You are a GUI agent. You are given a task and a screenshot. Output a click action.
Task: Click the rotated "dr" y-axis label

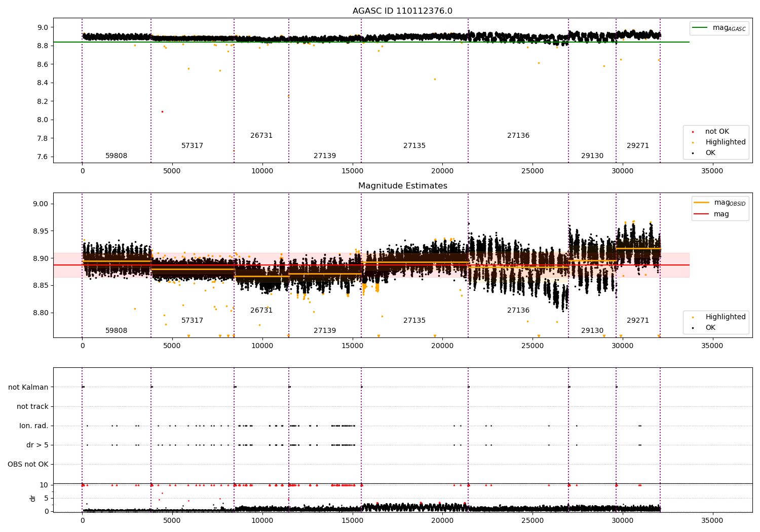tap(33, 498)
